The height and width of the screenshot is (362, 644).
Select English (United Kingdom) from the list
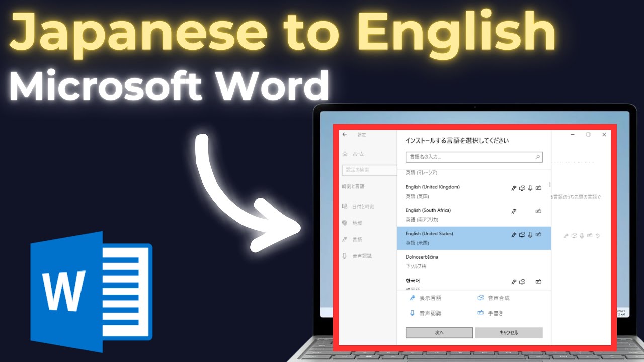pos(474,191)
